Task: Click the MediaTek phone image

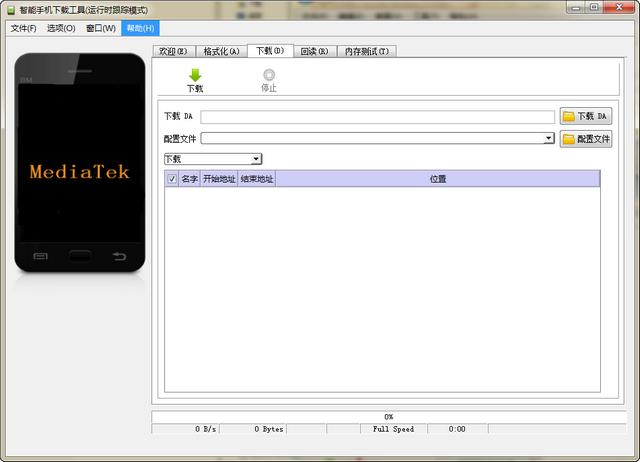Action: (x=80, y=162)
